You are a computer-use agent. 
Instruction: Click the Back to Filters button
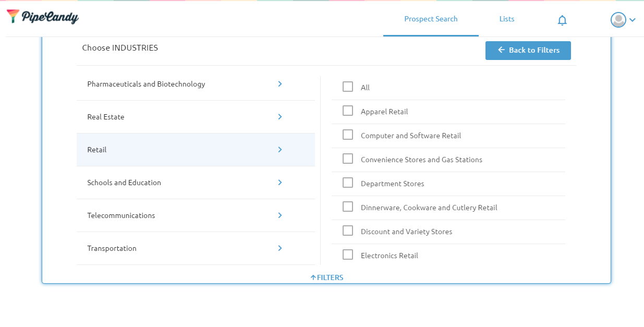[x=528, y=50]
